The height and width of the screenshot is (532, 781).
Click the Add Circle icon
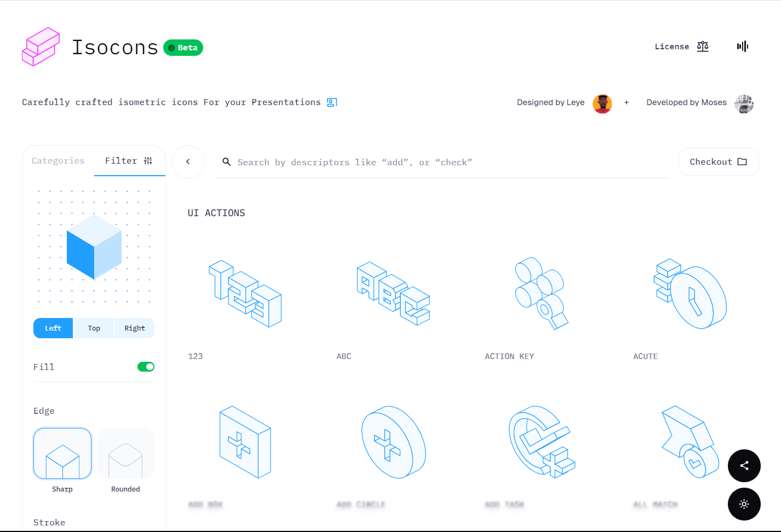(x=393, y=442)
